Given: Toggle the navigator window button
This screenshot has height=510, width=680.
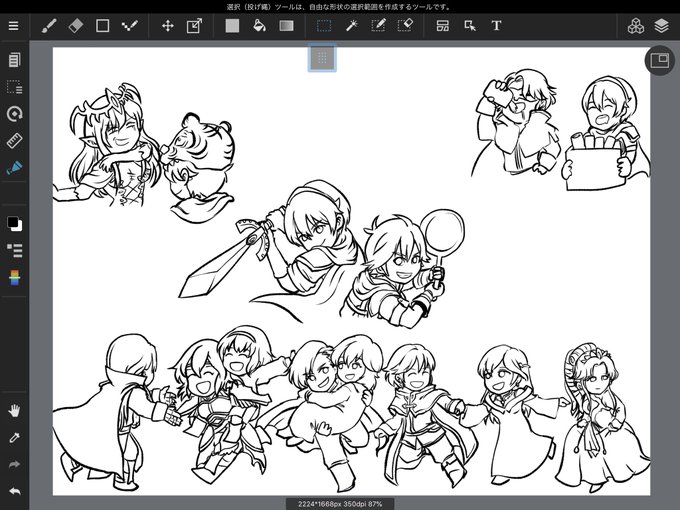Looking at the screenshot, I should 660,61.
